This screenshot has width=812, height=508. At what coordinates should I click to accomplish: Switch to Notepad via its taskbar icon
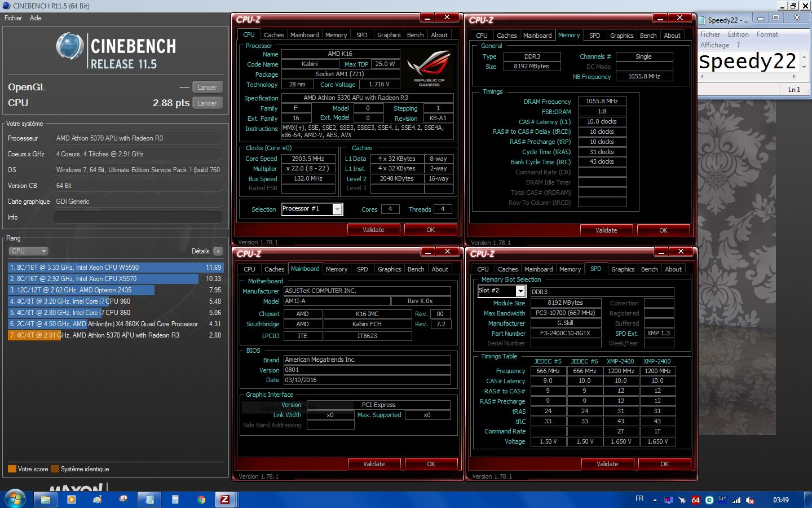149,500
